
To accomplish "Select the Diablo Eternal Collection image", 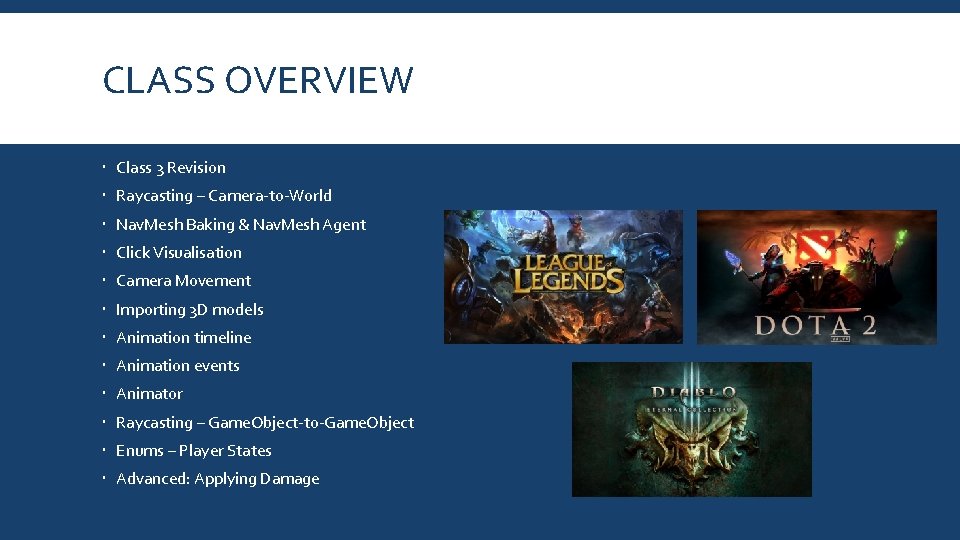I will (x=692, y=429).
